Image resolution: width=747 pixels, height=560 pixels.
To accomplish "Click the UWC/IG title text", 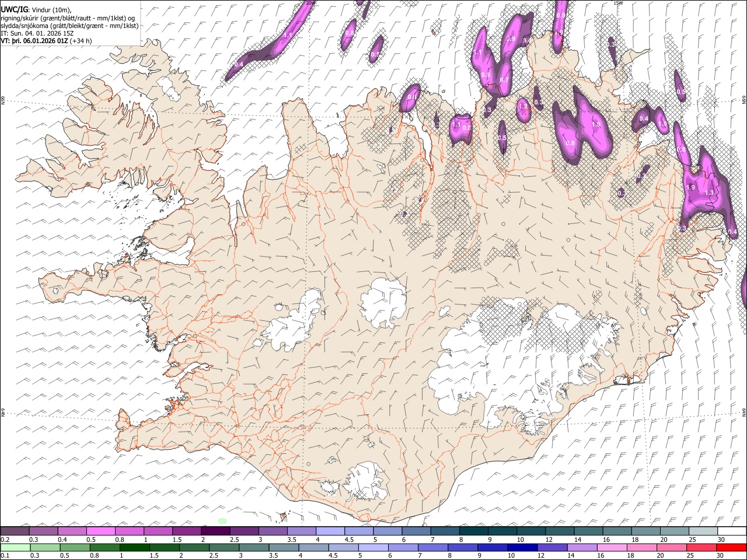I will (14, 10).
